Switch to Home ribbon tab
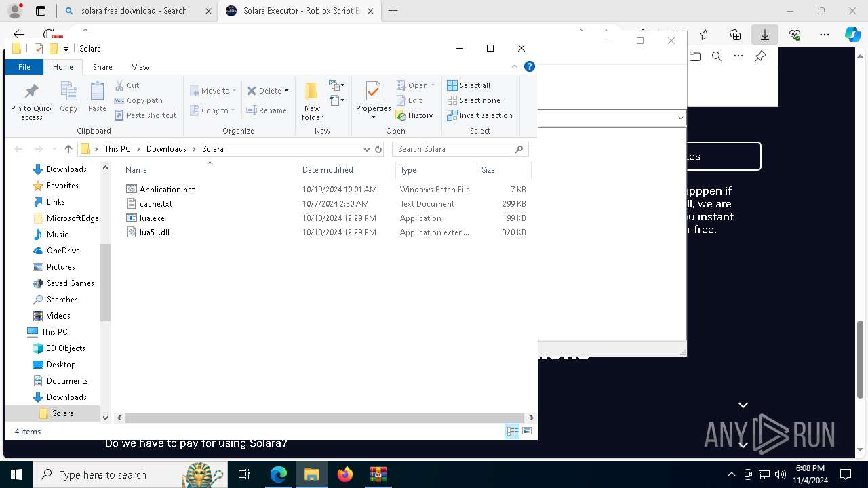Screen dimensions: 868x488 click(x=63, y=67)
